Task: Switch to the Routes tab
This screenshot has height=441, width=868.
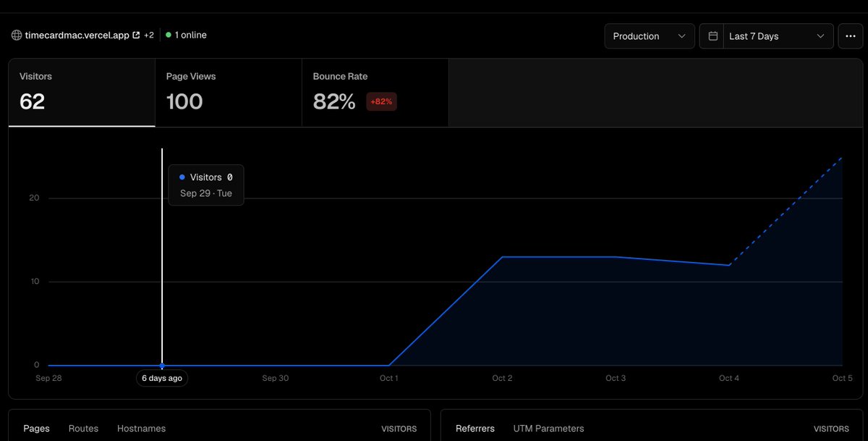Action: pos(83,429)
